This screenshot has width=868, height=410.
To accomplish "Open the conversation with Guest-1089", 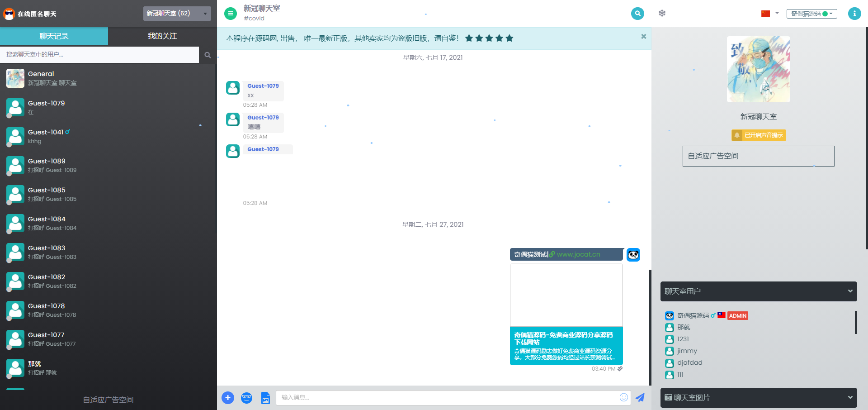I will point(108,166).
